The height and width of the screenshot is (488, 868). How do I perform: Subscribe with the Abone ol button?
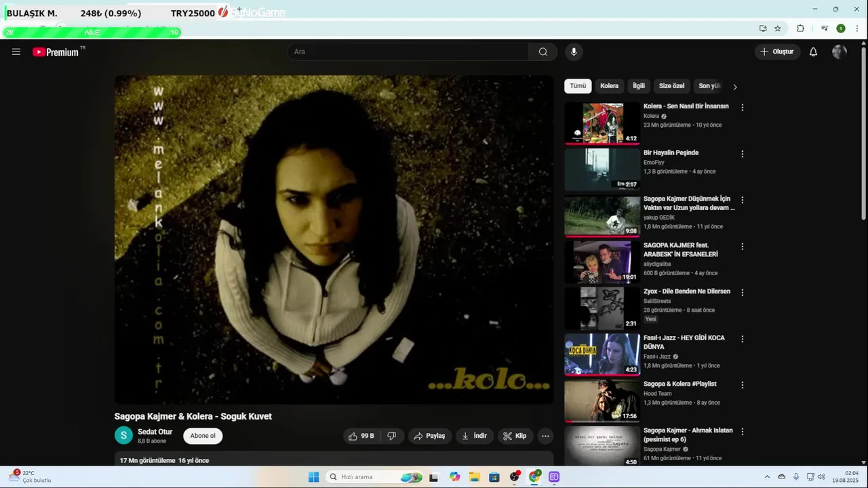point(203,436)
